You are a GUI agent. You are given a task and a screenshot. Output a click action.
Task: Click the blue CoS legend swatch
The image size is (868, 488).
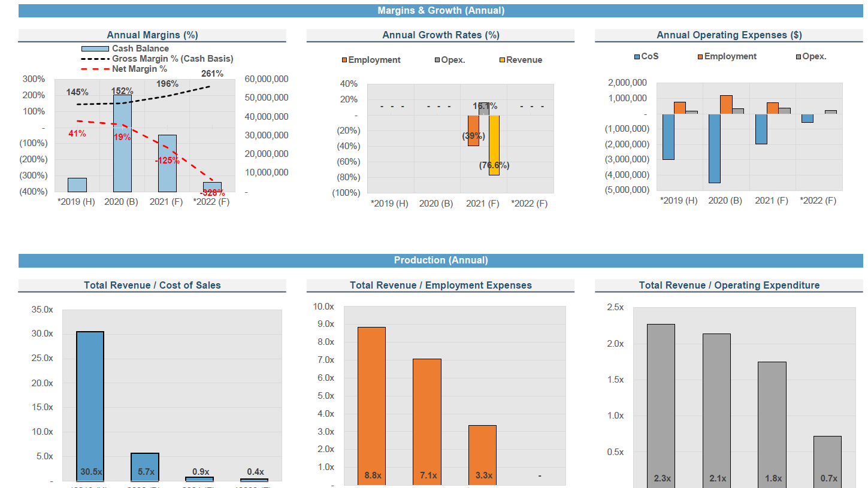[x=637, y=56]
